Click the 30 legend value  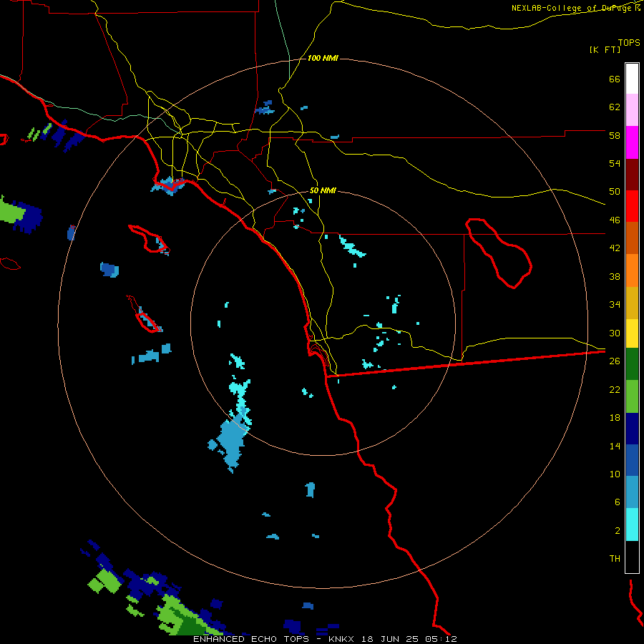[x=615, y=333]
